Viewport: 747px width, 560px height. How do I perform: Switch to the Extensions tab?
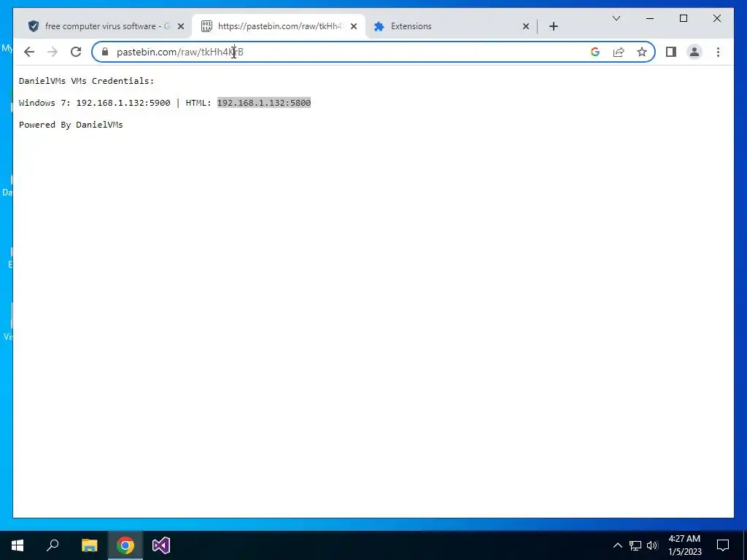450,26
